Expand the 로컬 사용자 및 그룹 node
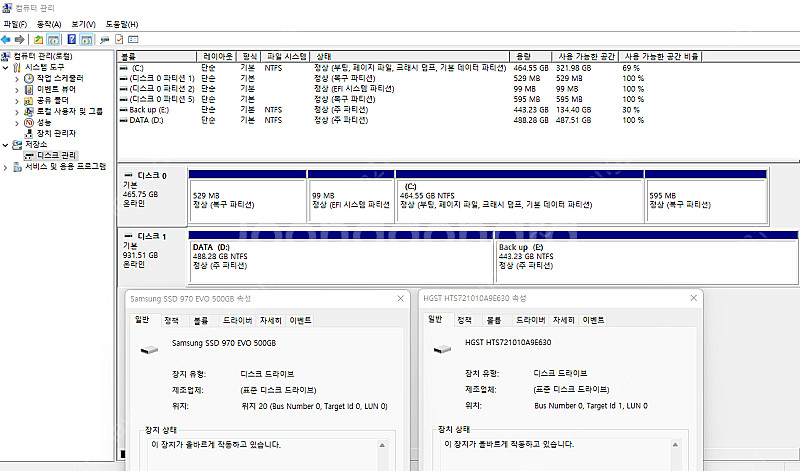800x471 pixels. click(17, 112)
